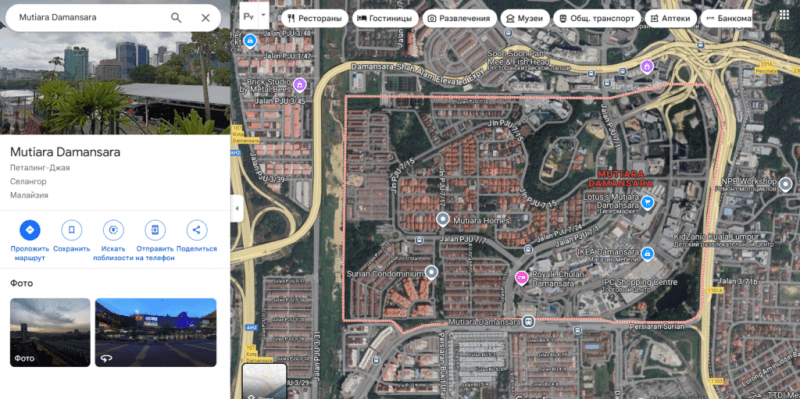This screenshot has width=800, height=399.
Task: Select the Музеи filter chip
Action: coord(524,18)
